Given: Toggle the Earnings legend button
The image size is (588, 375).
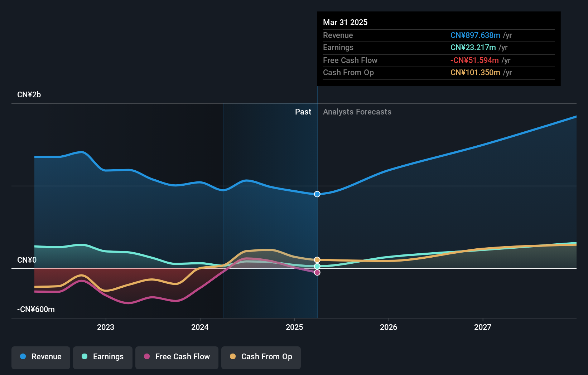Looking at the screenshot, I should click(x=103, y=357).
